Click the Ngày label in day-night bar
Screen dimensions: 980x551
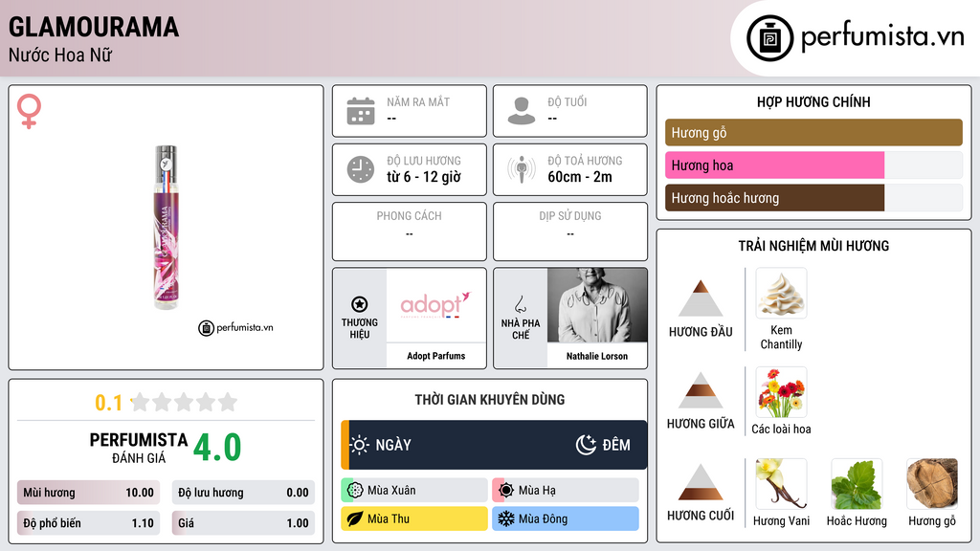click(x=393, y=445)
